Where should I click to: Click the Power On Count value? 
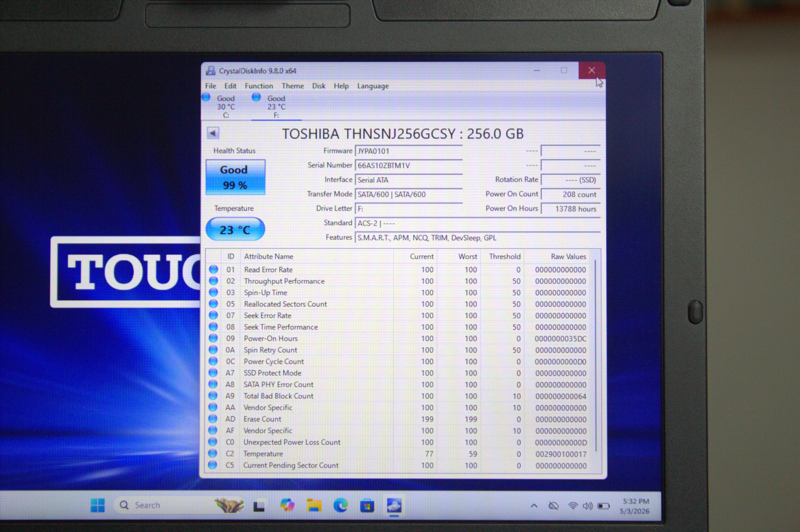tap(570, 194)
